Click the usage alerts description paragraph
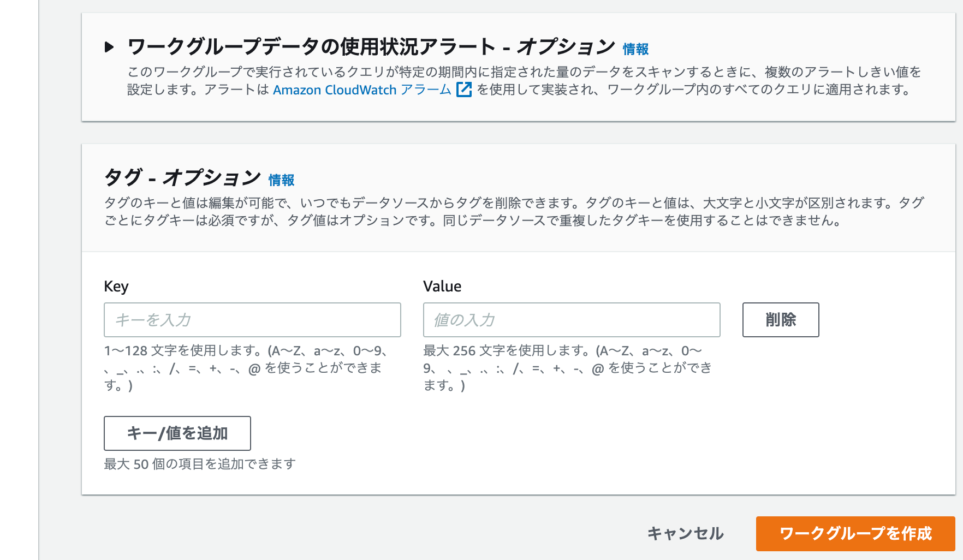Screen dimensions: 963x560 [x=523, y=81]
